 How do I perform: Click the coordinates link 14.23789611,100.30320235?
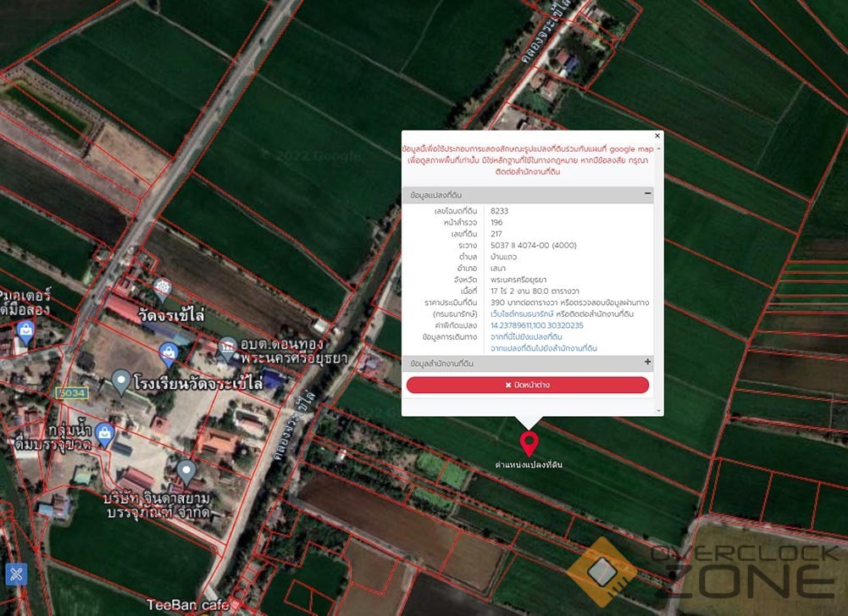coord(537,325)
